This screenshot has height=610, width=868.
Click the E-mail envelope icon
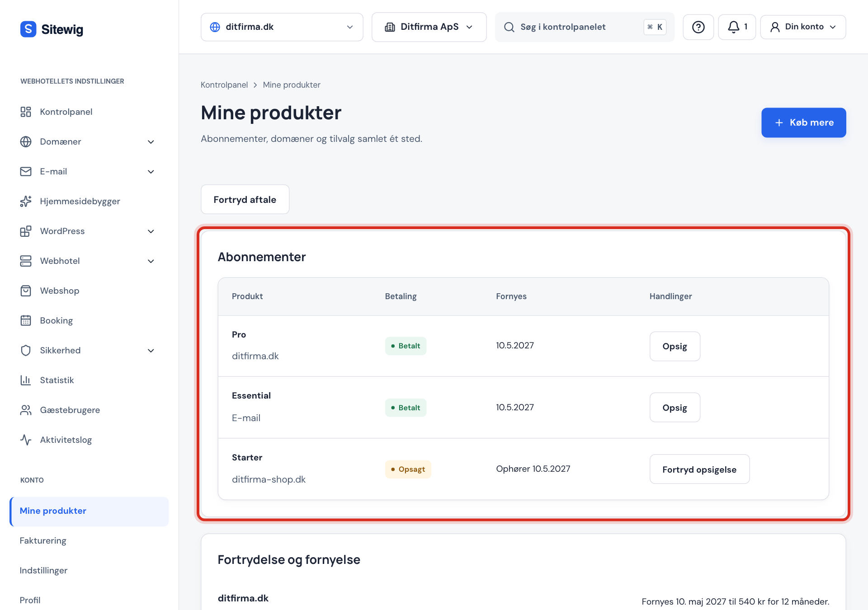tap(26, 171)
